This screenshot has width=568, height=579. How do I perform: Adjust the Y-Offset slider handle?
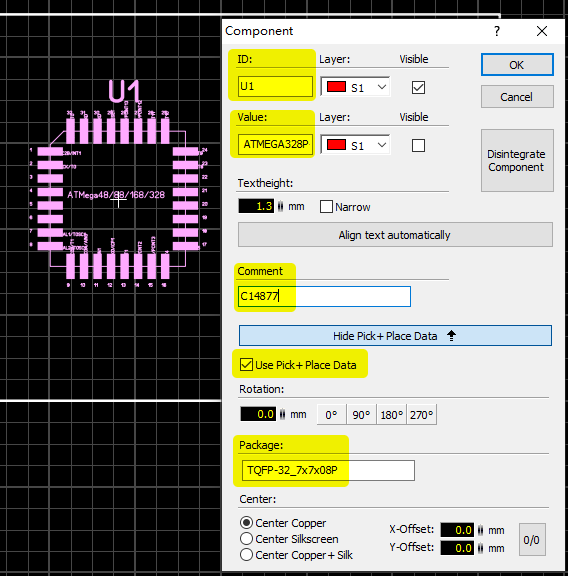(x=480, y=548)
